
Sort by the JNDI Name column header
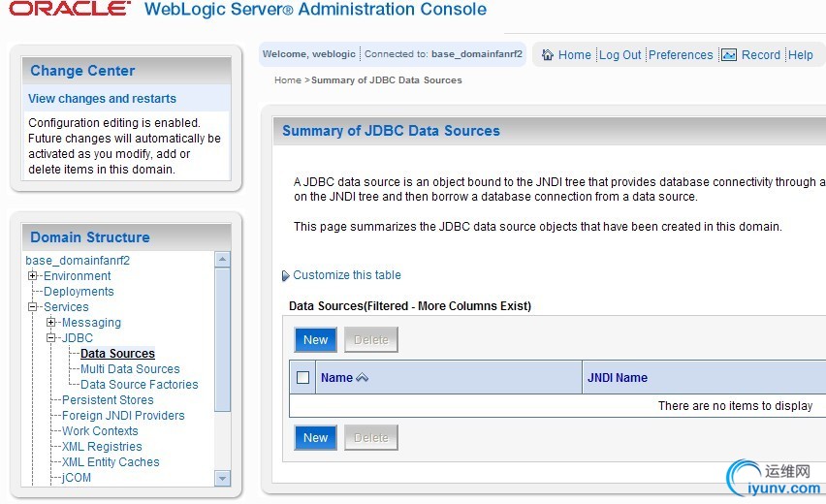coord(618,378)
